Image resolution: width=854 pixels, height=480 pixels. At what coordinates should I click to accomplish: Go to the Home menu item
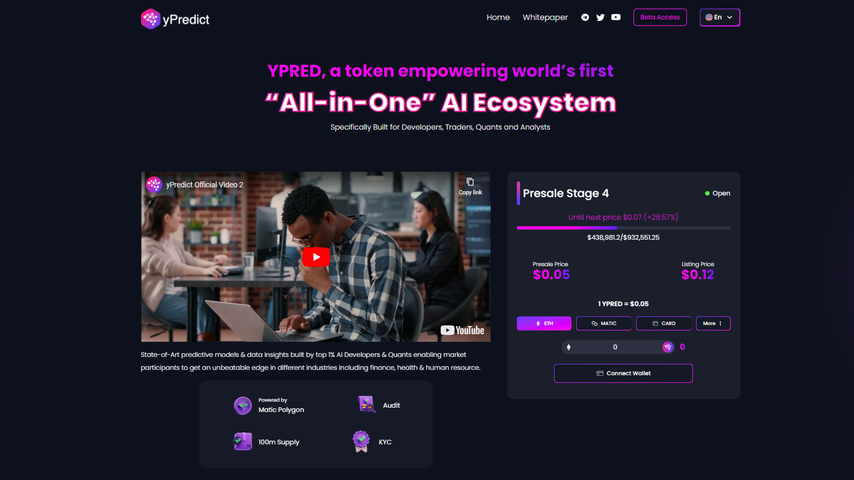pyautogui.click(x=498, y=17)
